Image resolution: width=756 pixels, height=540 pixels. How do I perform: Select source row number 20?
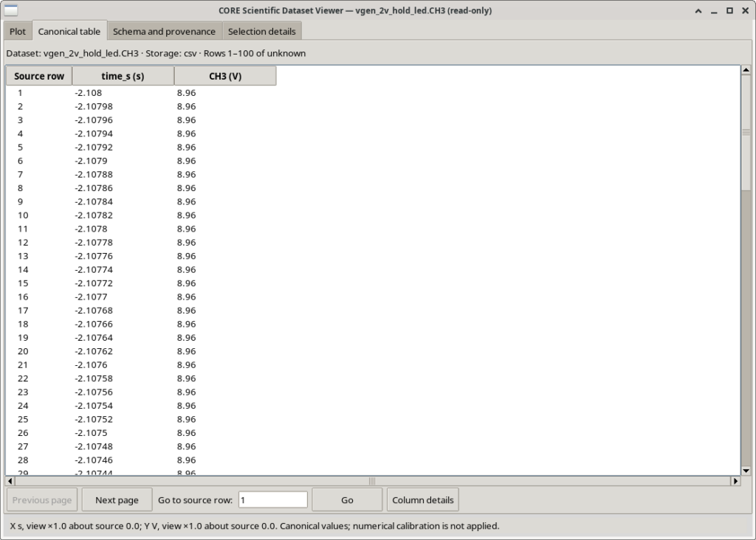23,351
